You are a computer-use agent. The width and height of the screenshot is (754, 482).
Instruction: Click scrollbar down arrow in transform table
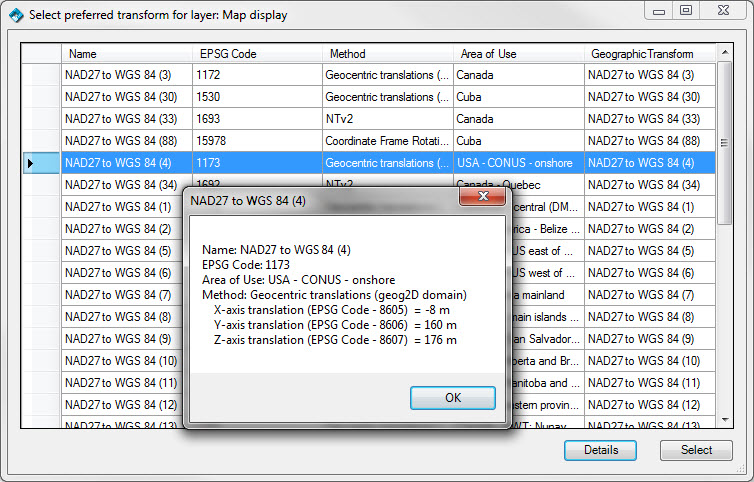725,419
